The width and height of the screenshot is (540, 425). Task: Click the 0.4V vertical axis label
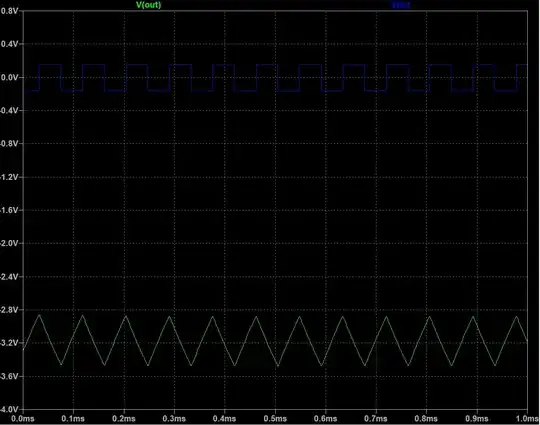coord(9,44)
